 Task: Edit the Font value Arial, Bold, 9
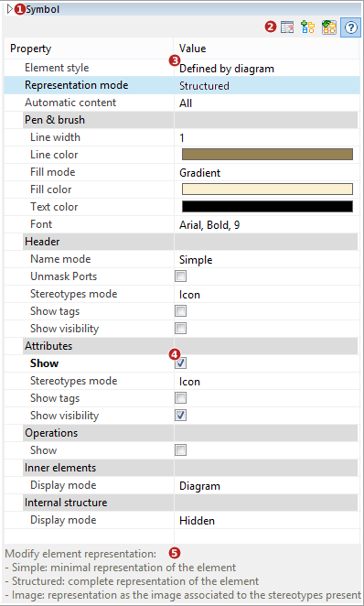coord(267,224)
